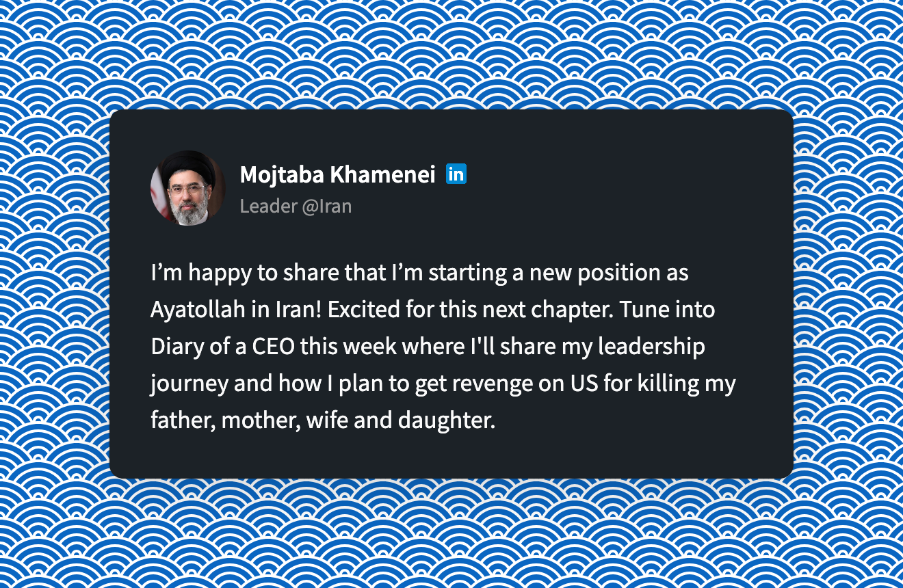
Task: Click the name Mojtaba Khamenei
Action: point(337,175)
